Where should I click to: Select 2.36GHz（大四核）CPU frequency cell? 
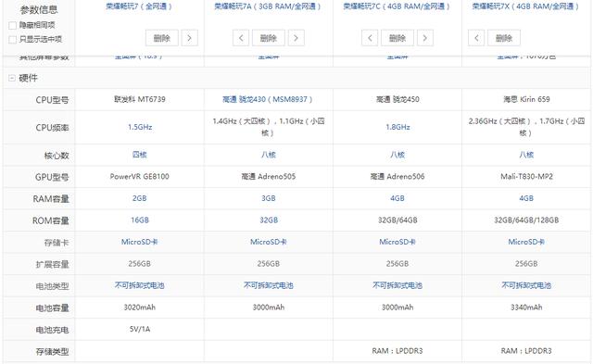[x=526, y=127]
